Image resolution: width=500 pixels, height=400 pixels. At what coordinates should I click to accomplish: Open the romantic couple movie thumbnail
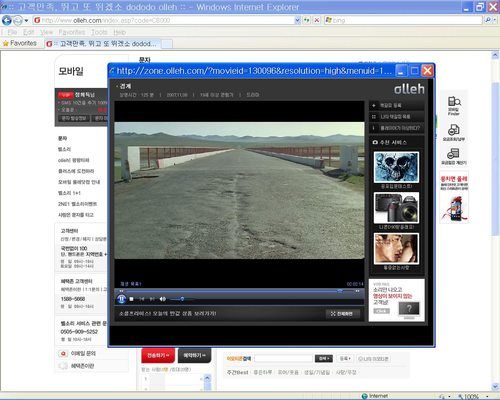click(x=396, y=249)
